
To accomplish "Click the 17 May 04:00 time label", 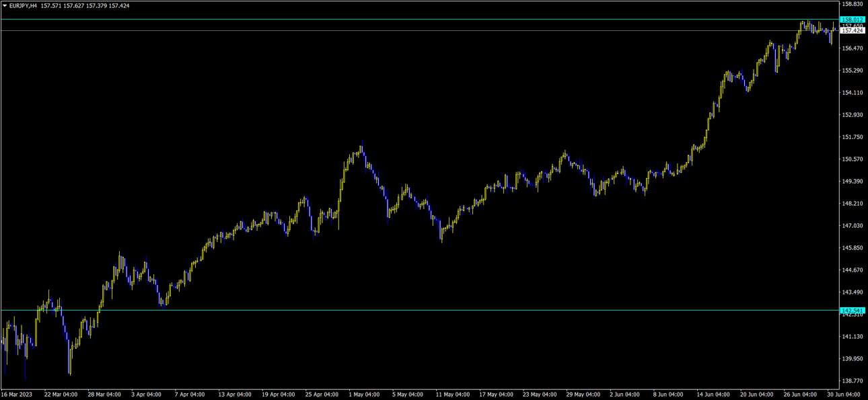I will coord(497,395).
